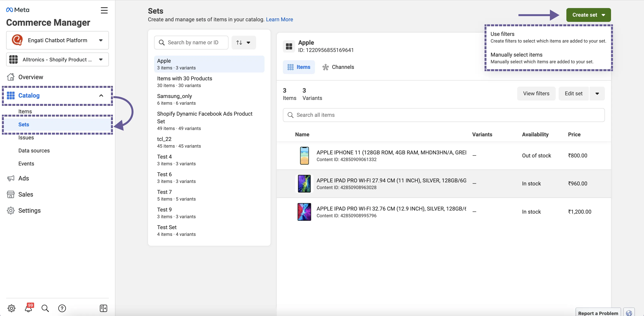The image size is (644, 316).
Task: Open the help question mark icon
Action: pos(62,308)
